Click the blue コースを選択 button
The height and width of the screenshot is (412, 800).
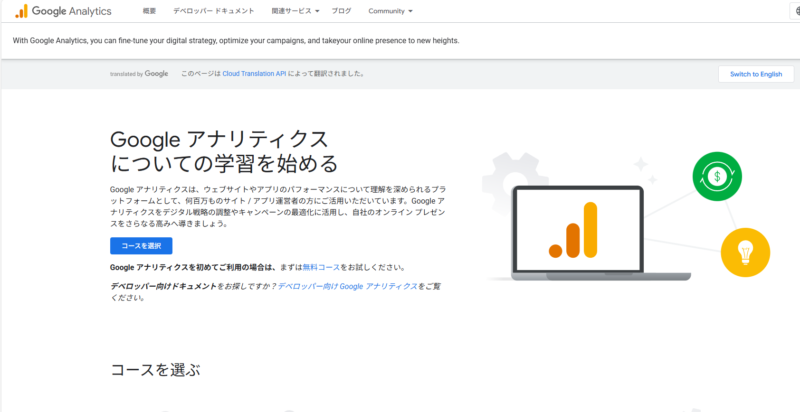tap(141, 246)
